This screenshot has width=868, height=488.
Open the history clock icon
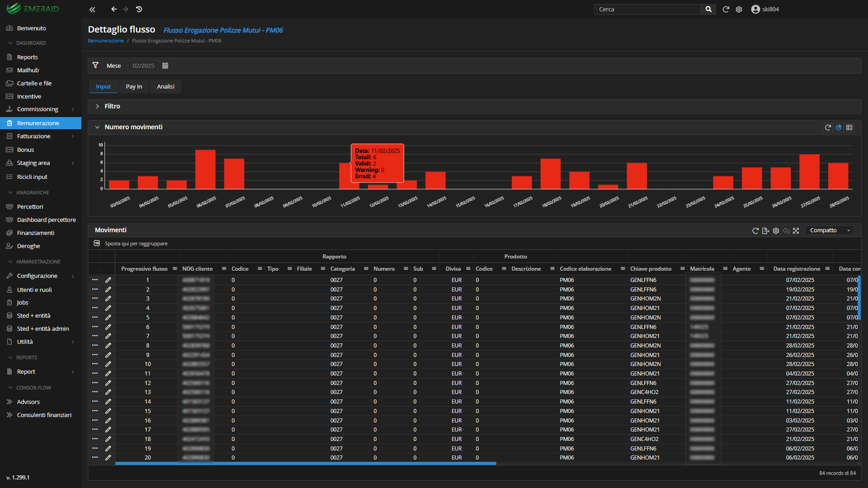point(139,9)
